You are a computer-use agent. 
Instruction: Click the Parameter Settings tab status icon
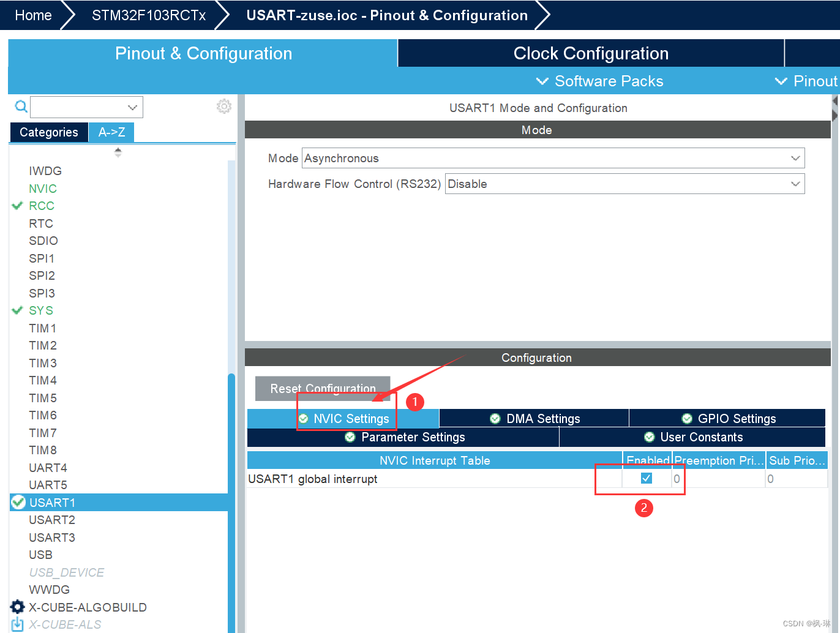click(350, 437)
